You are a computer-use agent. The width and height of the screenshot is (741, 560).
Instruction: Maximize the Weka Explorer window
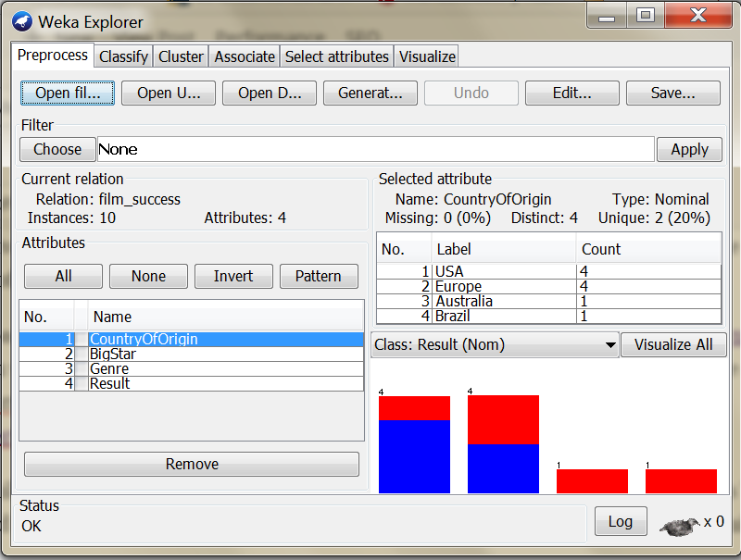point(646,15)
